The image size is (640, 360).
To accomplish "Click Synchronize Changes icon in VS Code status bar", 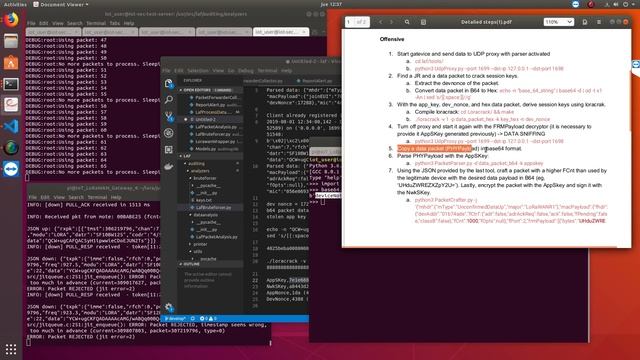I will [x=193, y=318].
